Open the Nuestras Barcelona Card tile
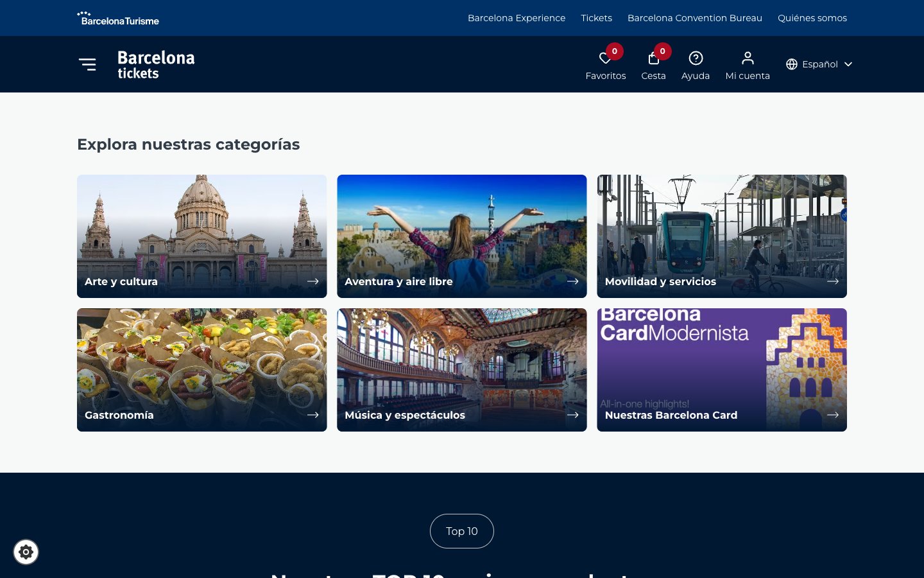This screenshot has height=578, width=924. [x=721, y=369]
